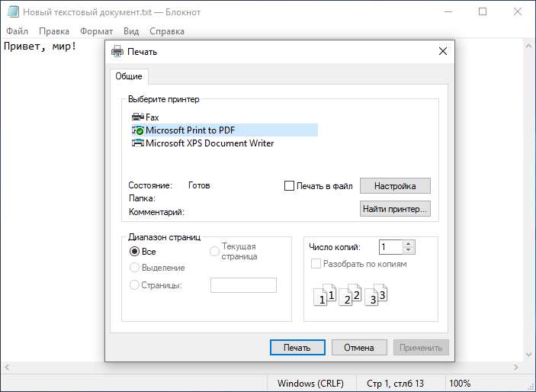This screenshot has width=536, height=392.
Task: Click the pages range input field
Action: (x=243, y=285)
